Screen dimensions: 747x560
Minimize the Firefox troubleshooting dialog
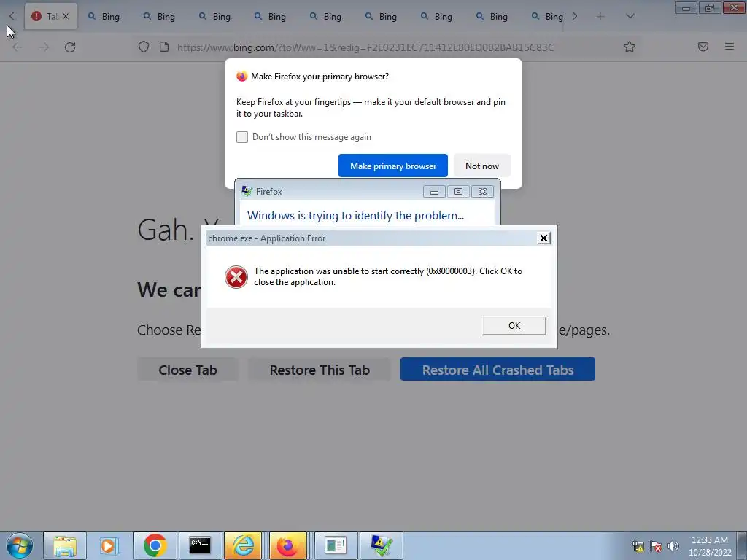(x=434, y=192)
